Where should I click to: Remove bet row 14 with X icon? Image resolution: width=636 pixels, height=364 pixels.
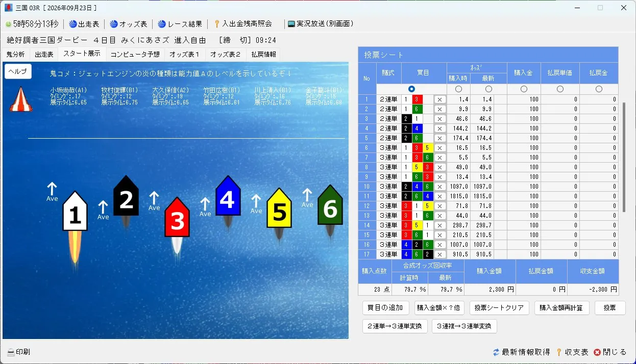click(440, 225)
